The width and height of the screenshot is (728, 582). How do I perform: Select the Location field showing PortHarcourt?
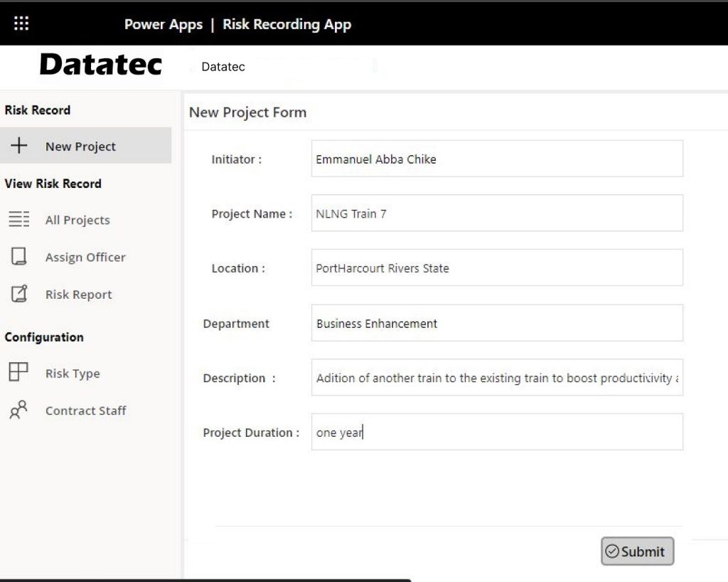(x=496, y=268)
